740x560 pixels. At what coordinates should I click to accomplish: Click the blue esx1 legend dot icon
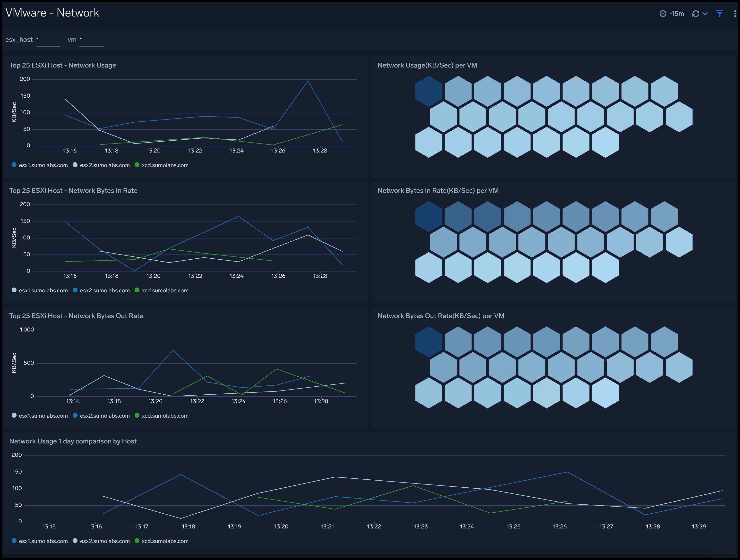pos(14,165)
